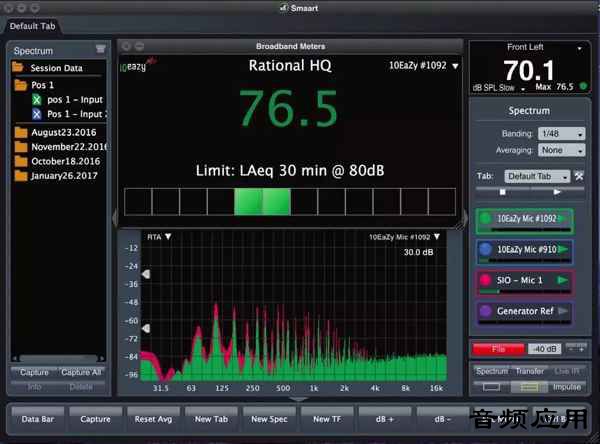Click the red color dot of SIO - Mic 1
Image resolution: width=600 pixels, height=444 pixels.
(x=485, y=280)
